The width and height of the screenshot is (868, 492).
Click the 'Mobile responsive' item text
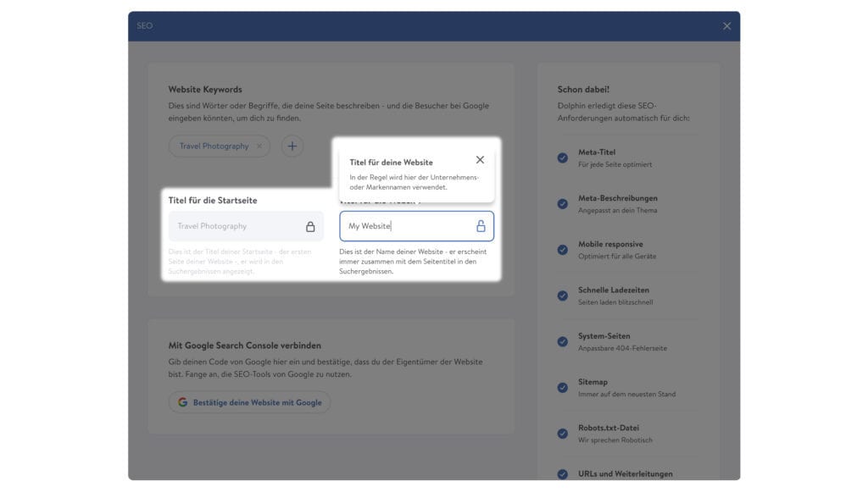pyautogui.click(x=610, y=244)
